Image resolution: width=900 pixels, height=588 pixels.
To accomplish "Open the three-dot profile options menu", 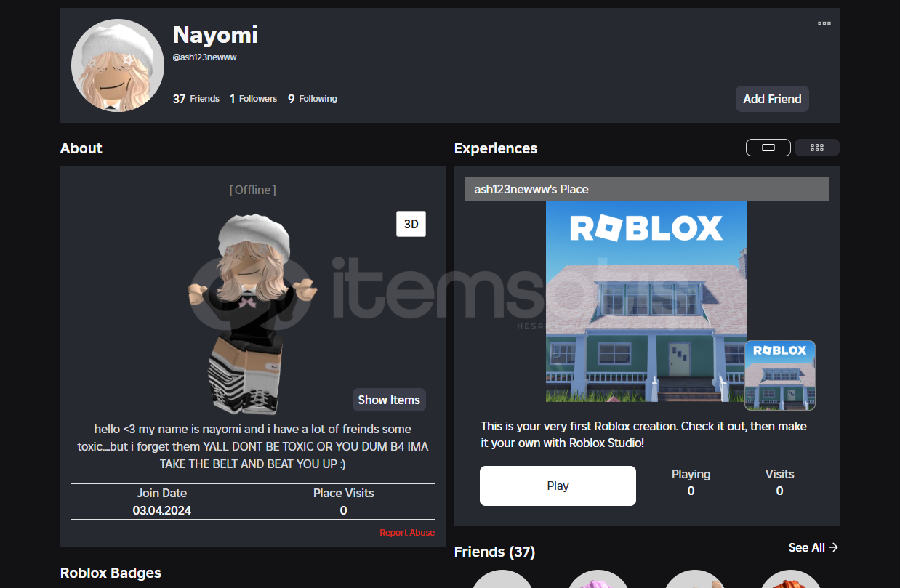I will point(824,23).
